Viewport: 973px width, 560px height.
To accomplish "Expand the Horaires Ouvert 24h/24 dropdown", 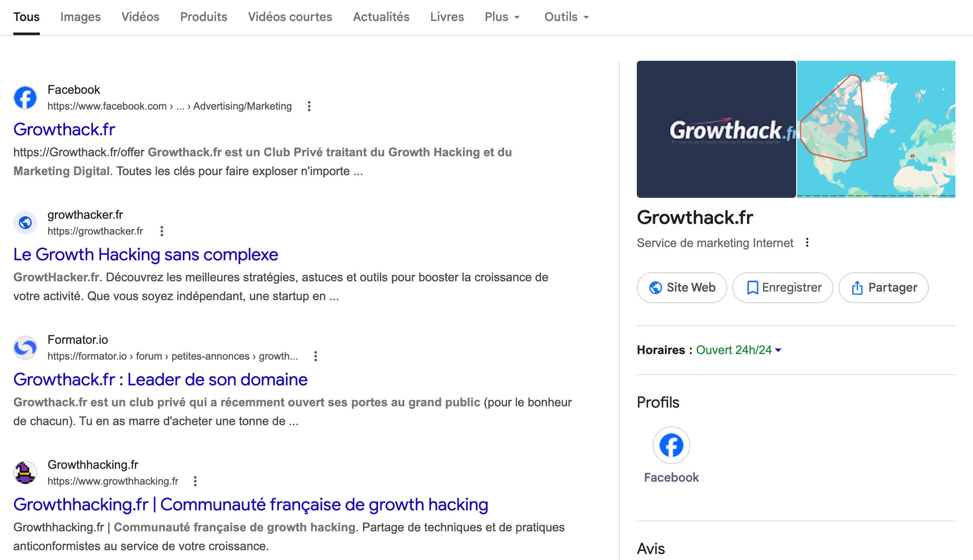I will click(739, 350).
